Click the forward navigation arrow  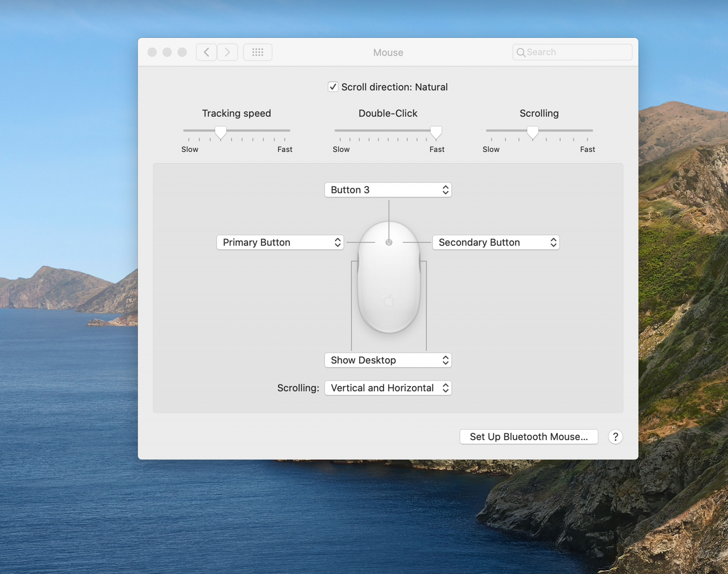(x=227, y=52)
